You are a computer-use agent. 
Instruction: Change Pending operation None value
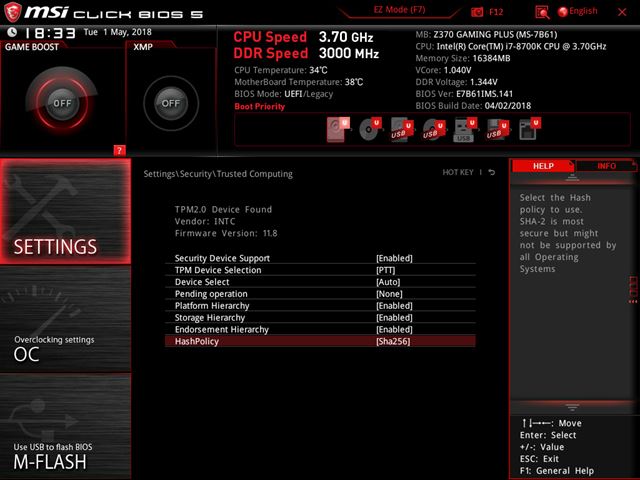(389, 294)
